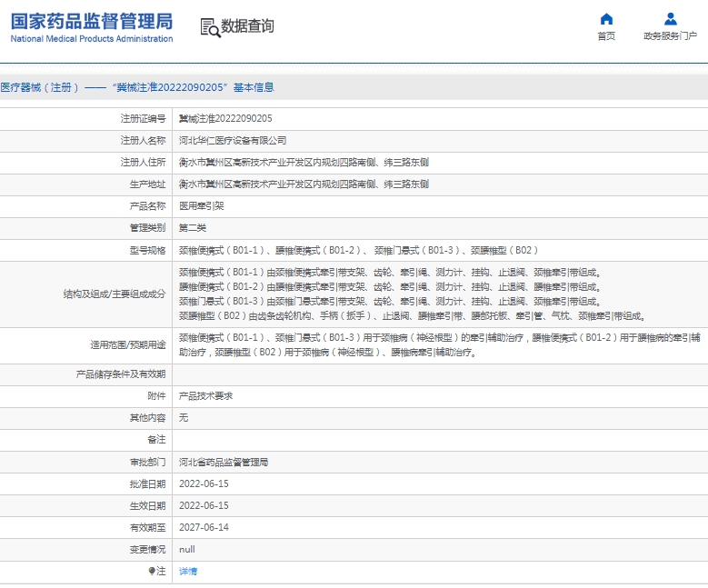Click the 备注 label
The image size is (708, 588).
pos(156,440)
